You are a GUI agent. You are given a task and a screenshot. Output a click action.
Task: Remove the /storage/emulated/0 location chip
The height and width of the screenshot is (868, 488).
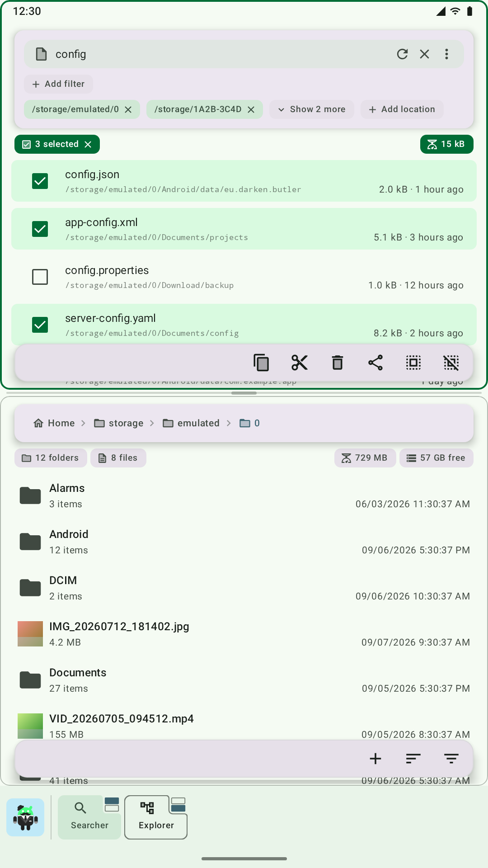(x=128, y=109)
